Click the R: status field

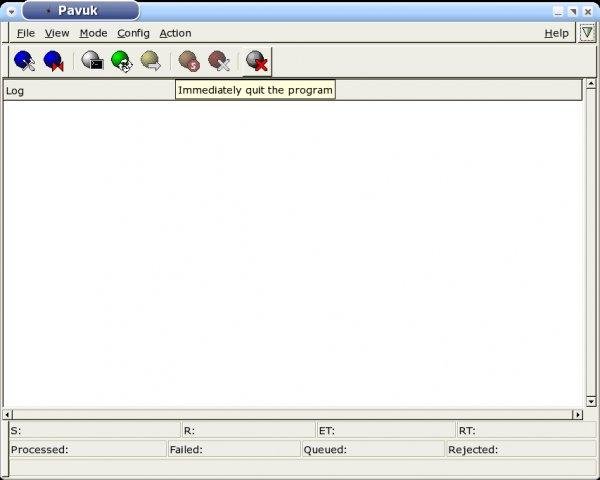point(248,430)
